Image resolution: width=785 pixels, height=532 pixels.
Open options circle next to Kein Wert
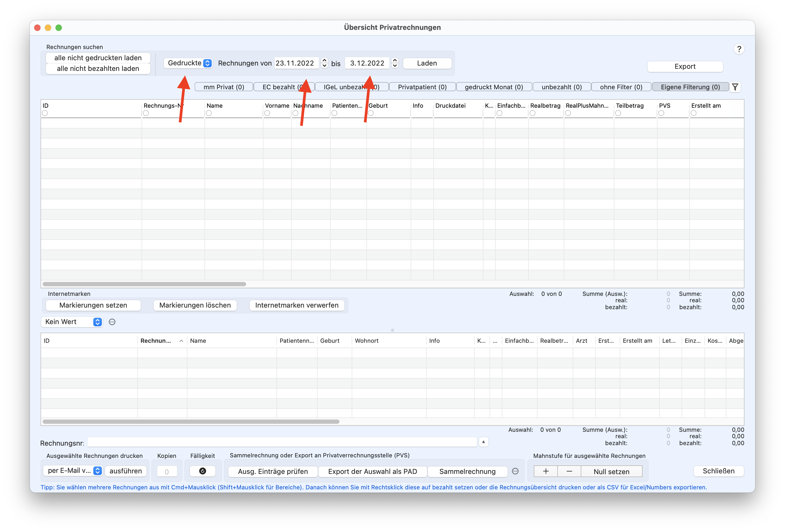pyautogui.click(x=112, y=322)
